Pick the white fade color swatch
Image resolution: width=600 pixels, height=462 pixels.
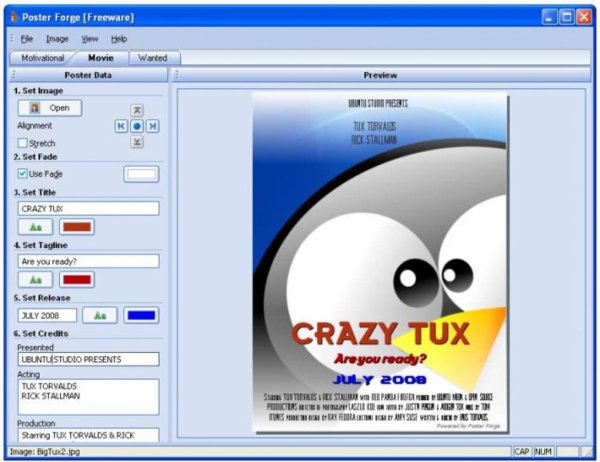(x=141, y=174)
